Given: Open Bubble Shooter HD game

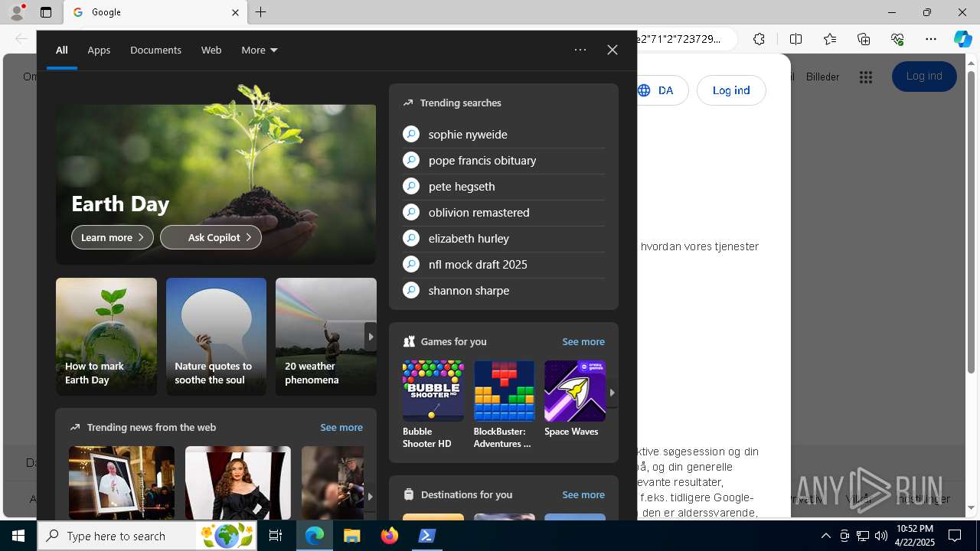Looking at the screenshot, I should [x=433, y=405].
